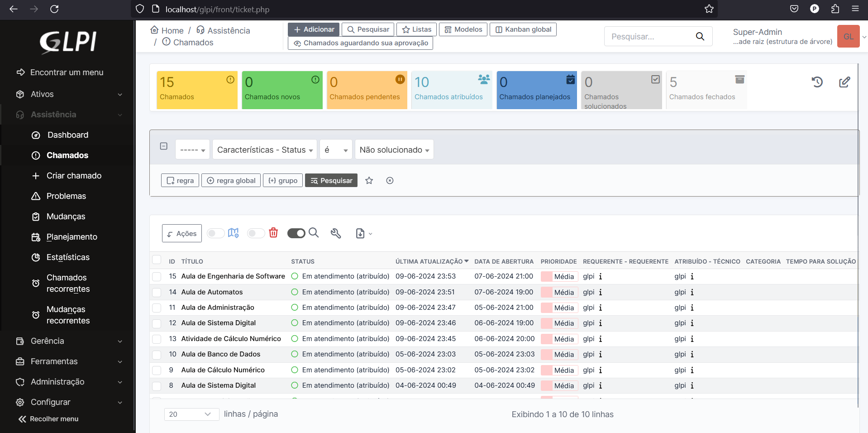Click the wrench column settings icon
The height and width of the screenshot is (433, 868).
336,233
